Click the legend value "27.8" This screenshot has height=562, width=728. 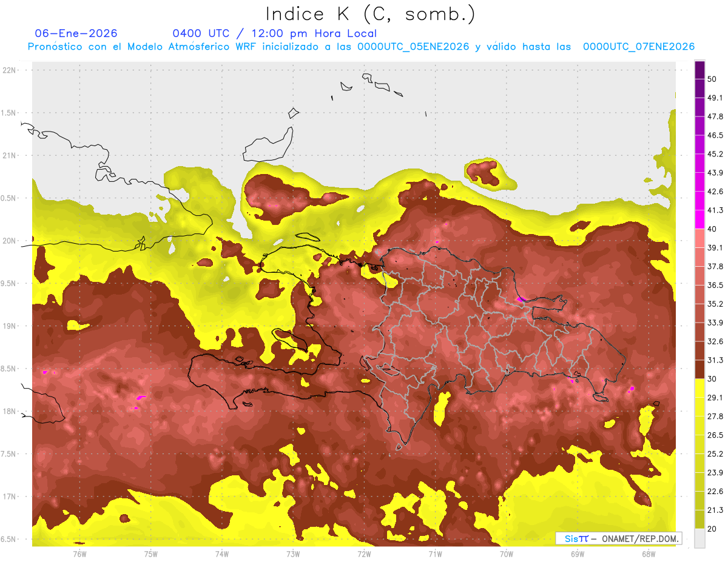click(715, 416)
